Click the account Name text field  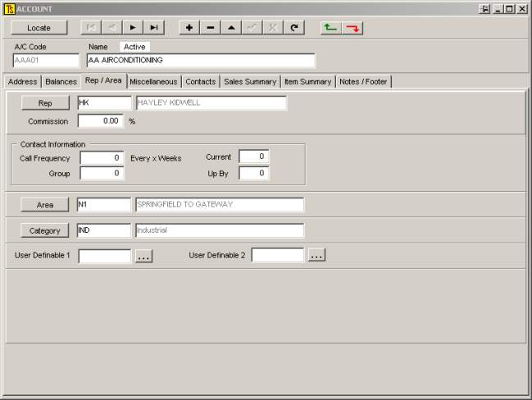click(200, 61)
